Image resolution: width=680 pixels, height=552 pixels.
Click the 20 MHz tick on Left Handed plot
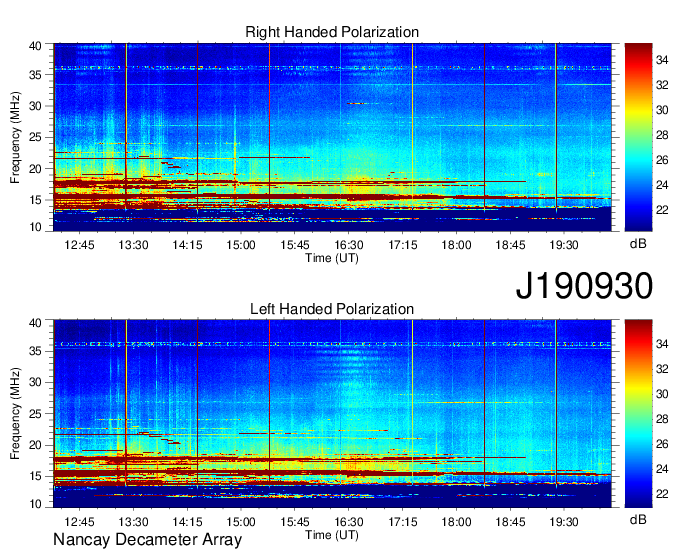tap(36, 445)
